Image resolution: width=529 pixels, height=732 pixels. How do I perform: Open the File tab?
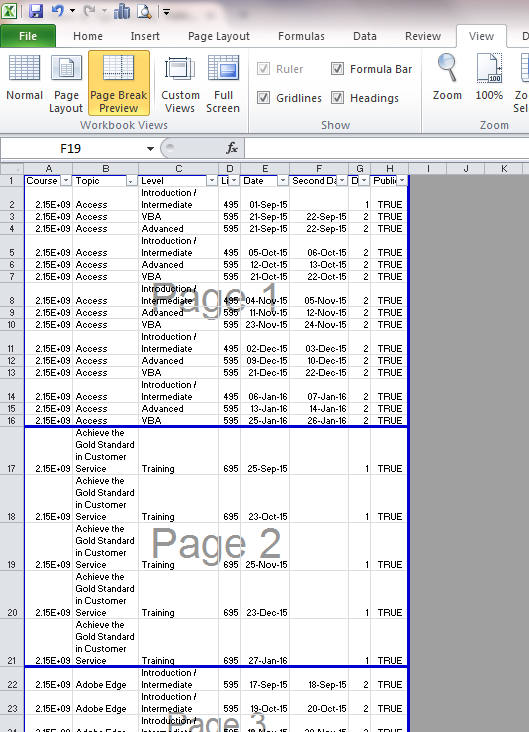pos(28,36)
